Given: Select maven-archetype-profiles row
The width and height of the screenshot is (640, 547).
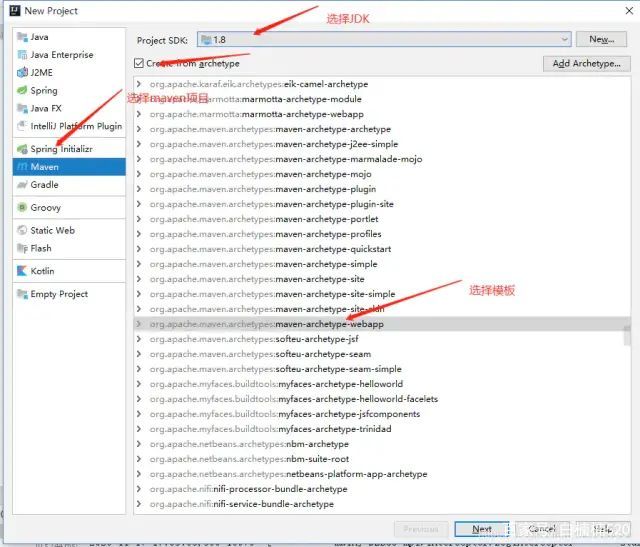Looking at the screenshot, I should (382, 234).
